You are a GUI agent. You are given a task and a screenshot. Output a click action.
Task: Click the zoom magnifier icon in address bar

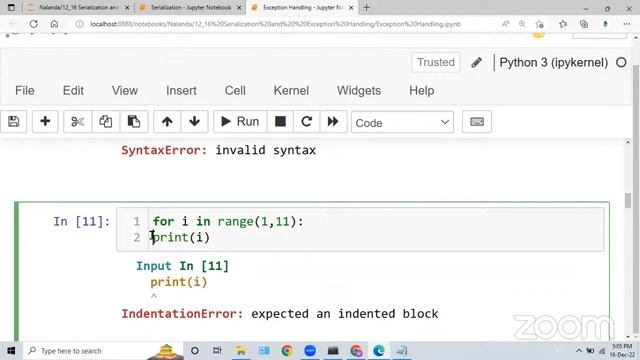coord(522,24)
